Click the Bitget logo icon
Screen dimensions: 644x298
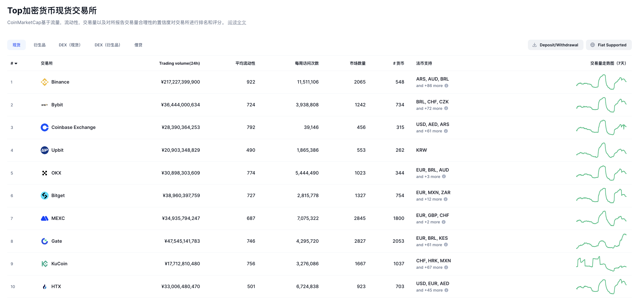[x=44, y=196]
